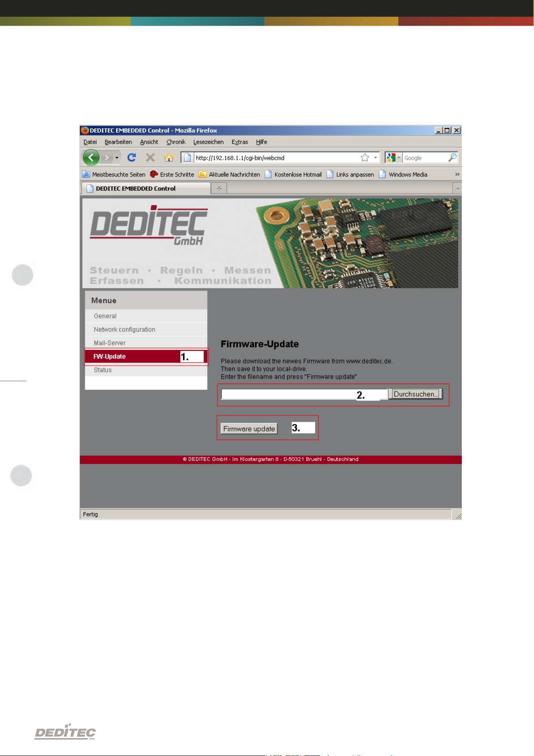Screen dimensions: 534x756
Task: Open the history dropdown next to forward arrow
Action: click(x=117, y=158)
